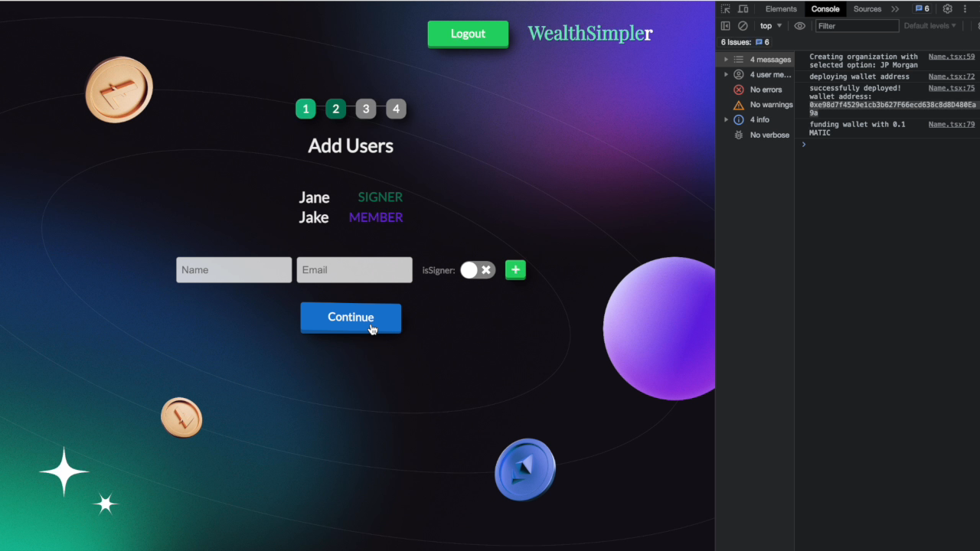This screenshot has width=980, height=551.
Task: Go to step 3 in the stepper
Action: [x=366, y=109]
